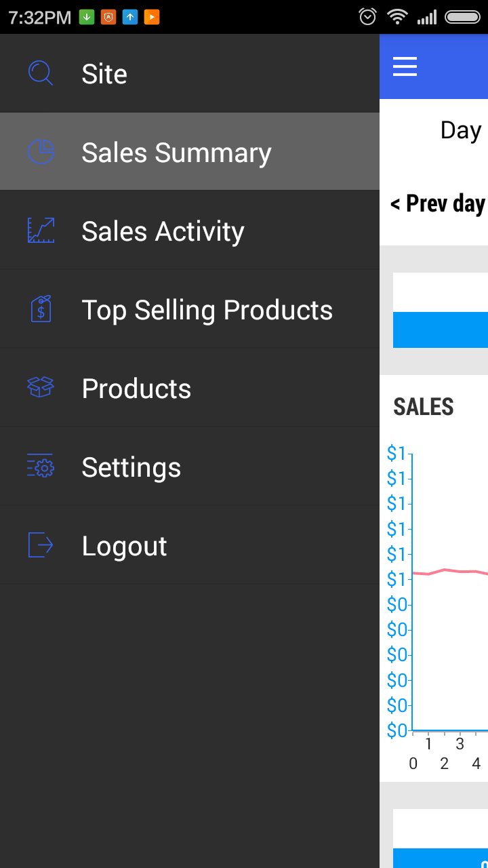Viewport: 488px width, 868px height.
Task: Tap the Prev day link
Action: click(438, 203)
